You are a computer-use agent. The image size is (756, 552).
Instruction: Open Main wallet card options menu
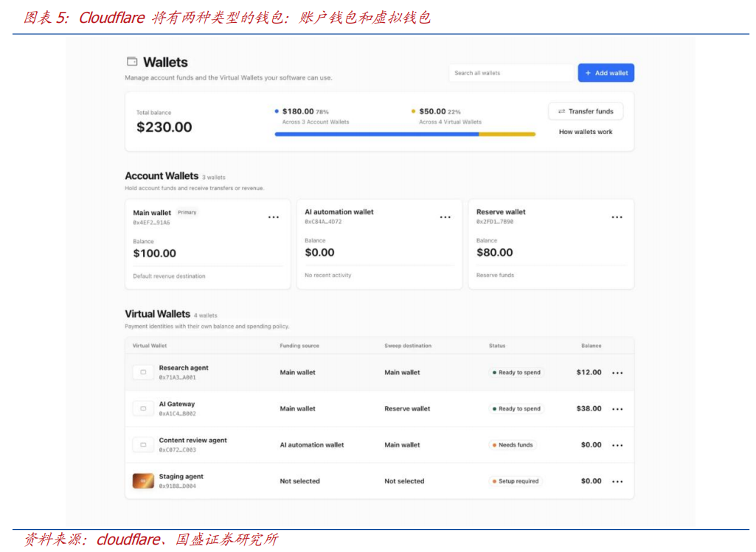[x=274, y=217]
